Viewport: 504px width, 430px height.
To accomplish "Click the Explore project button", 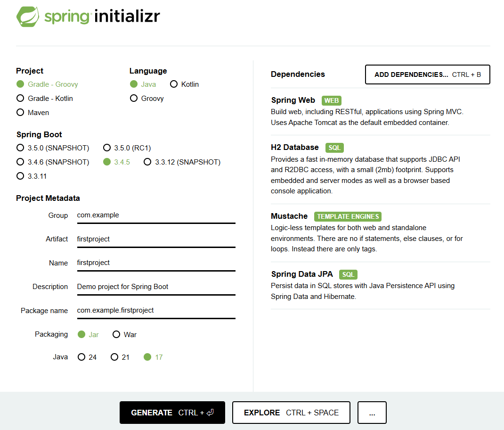I will pos(291,413).
